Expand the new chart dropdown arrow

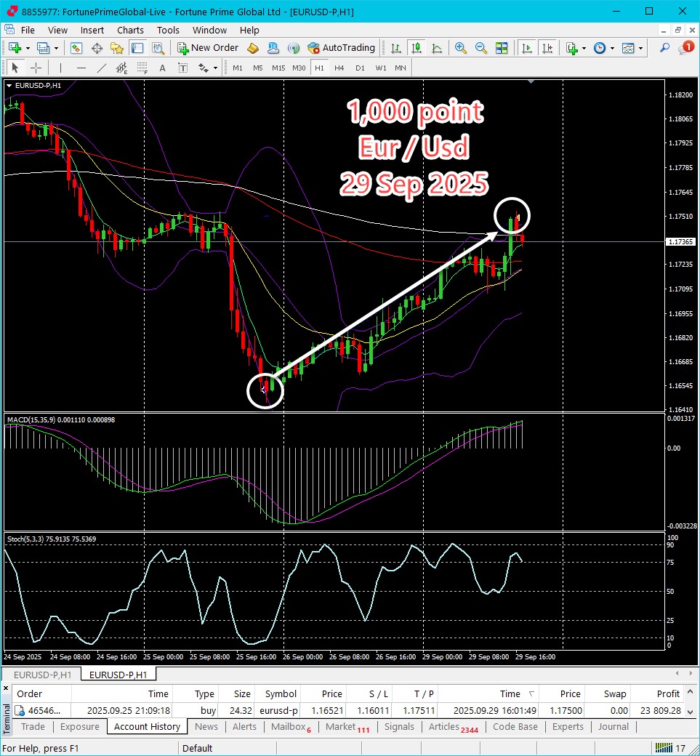[x=28, y=48]
